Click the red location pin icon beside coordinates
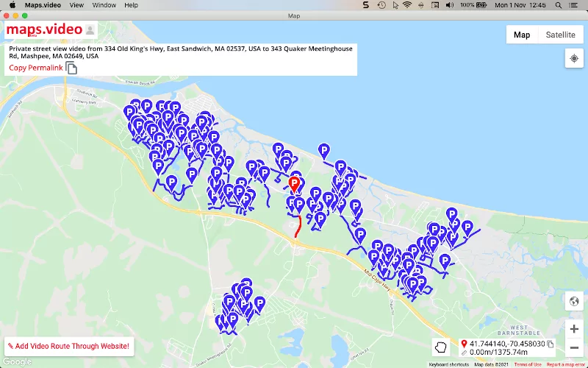Image resolution: width=588 pixels, height=368 pixels. pos(465,344)
